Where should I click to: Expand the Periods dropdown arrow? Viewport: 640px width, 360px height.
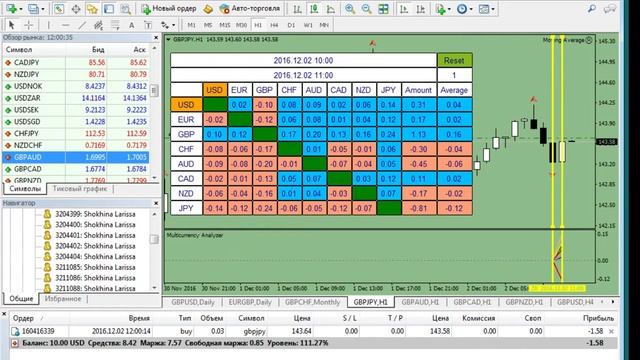click(x=471, y=9)
